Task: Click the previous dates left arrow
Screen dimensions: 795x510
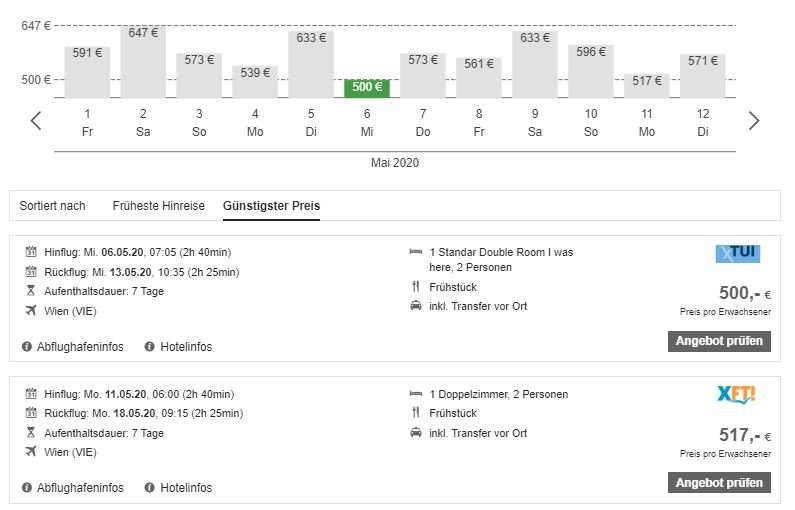Action: (x=36, y=121)
